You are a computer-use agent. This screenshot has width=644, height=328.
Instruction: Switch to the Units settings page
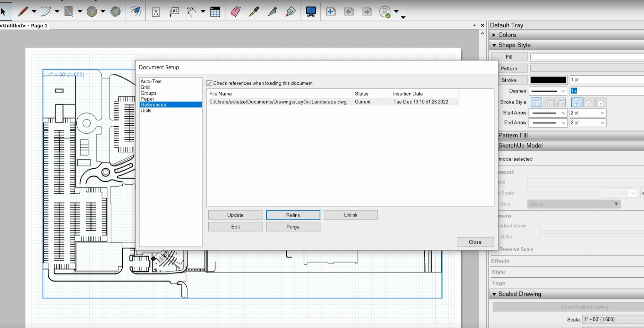coord(146,110)
